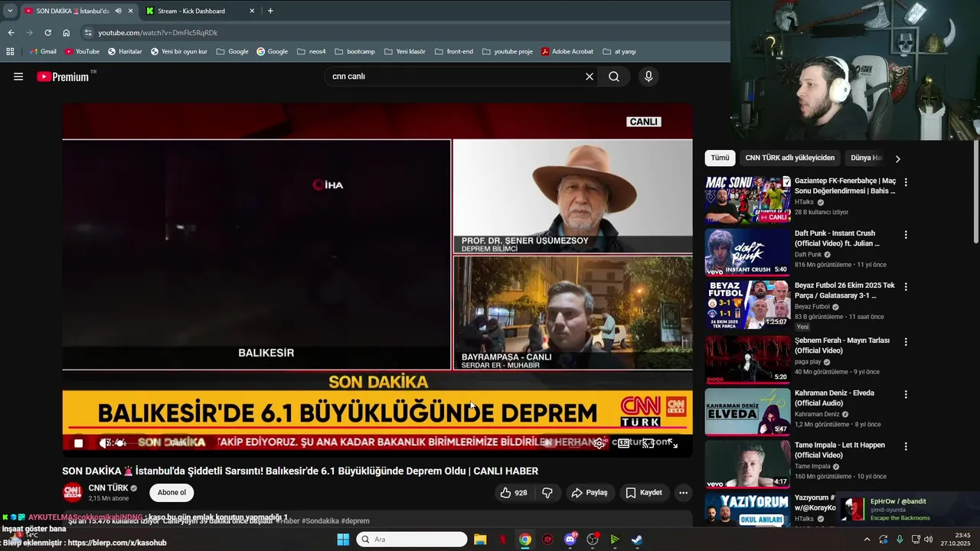Image resolution: width=980 pixels, height=551 pixels.
Task: Save the video with Kaydet
Action: point(644,493)
